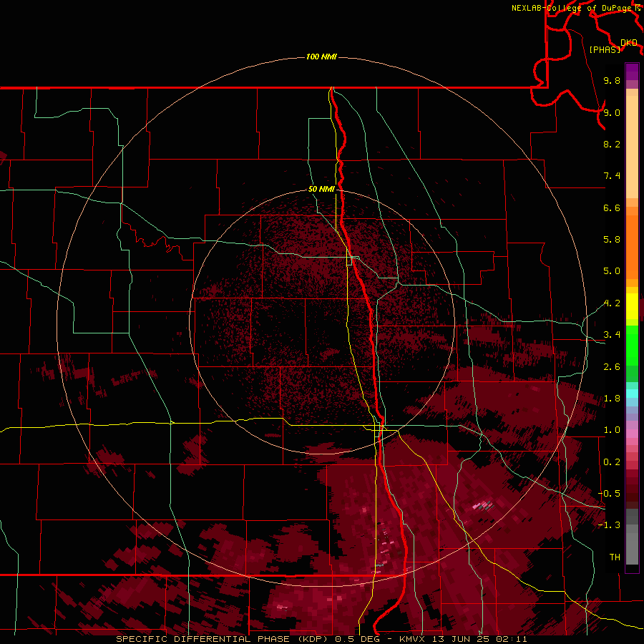Click the NEXLAB-College of DuPage credit text

(571, 8)
